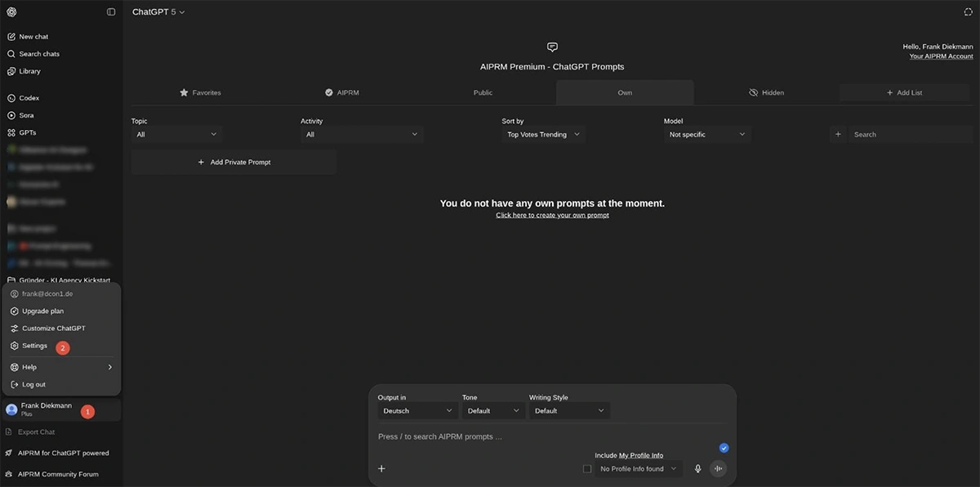Click the AIPRM chat bubble icon

tap(552, 47)
